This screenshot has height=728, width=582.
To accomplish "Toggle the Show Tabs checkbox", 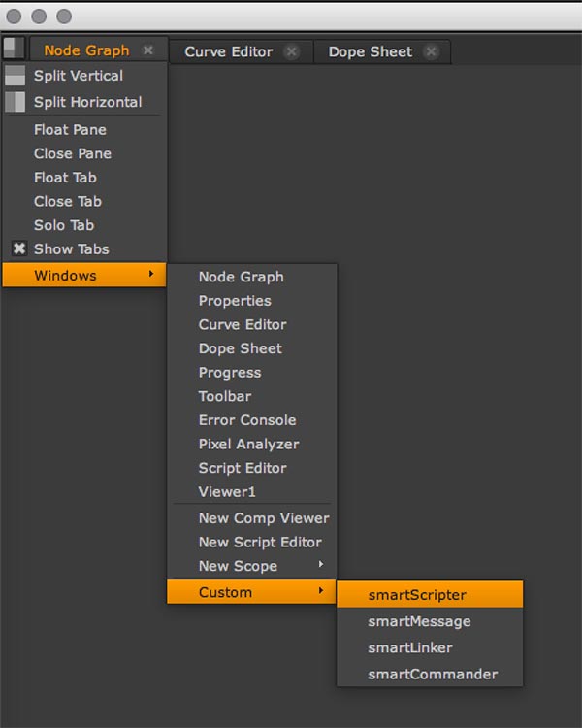I will click(19, 249).
